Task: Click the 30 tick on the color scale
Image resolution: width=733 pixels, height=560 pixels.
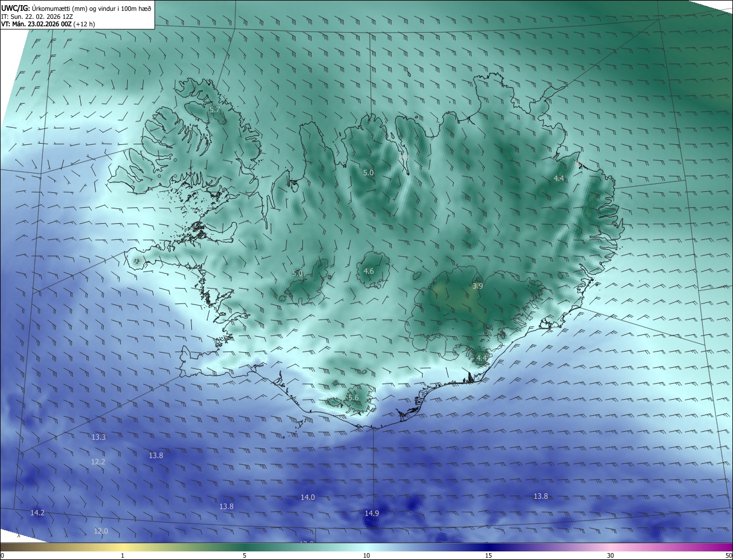Action: [610, 555]
